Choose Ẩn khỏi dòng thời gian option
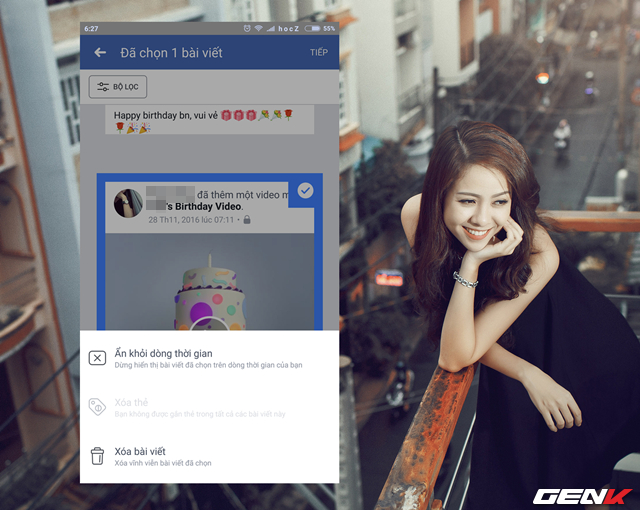 click(209, 358)
